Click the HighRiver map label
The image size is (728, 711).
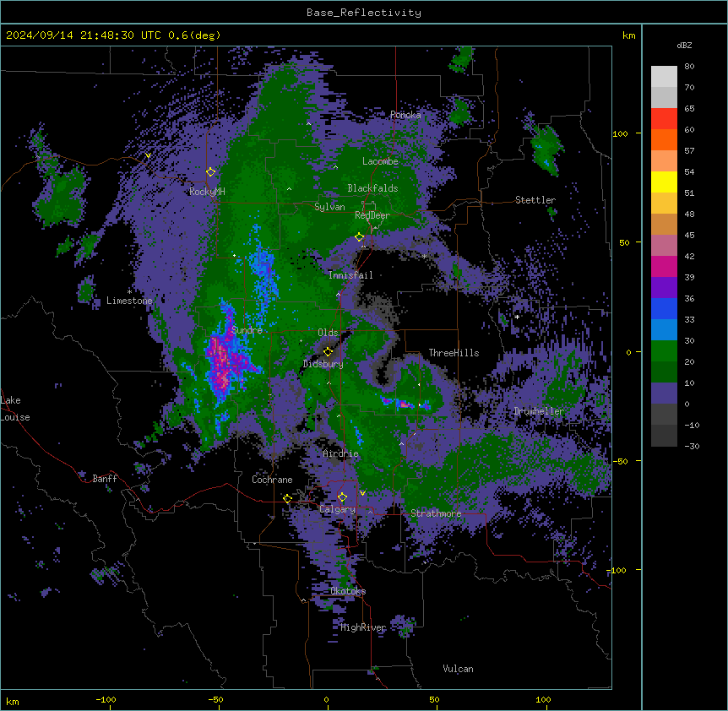[x=363, y=627]
